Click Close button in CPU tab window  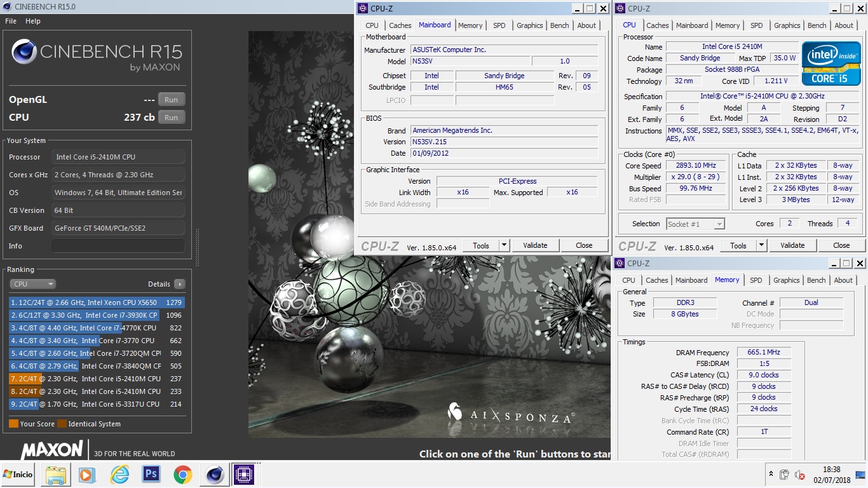(841, 245)
